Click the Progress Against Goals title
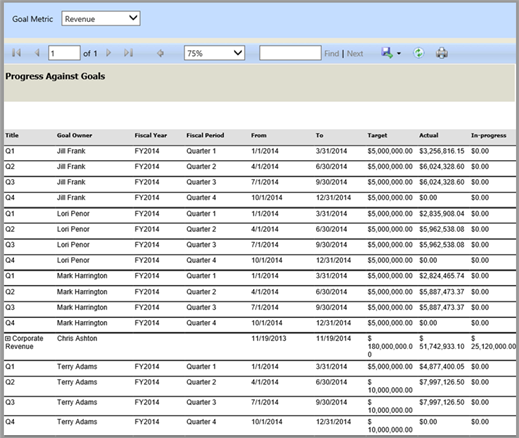519x438 pixels. click(55, 76)
